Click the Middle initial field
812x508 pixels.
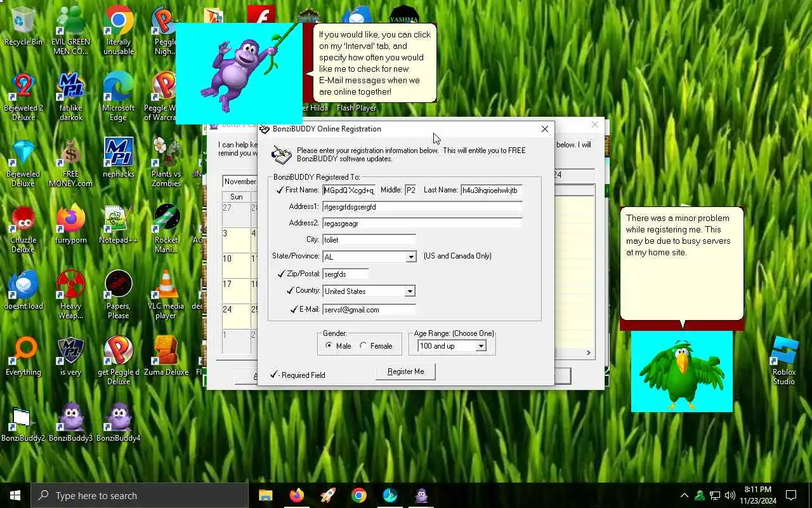click(410, 190)
